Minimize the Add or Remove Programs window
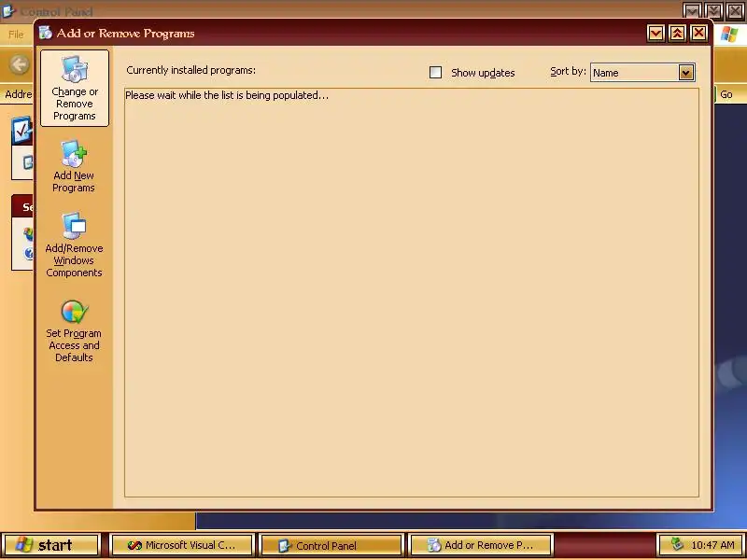The height and width of the screenshot is (560, 747). coord(656,34)
